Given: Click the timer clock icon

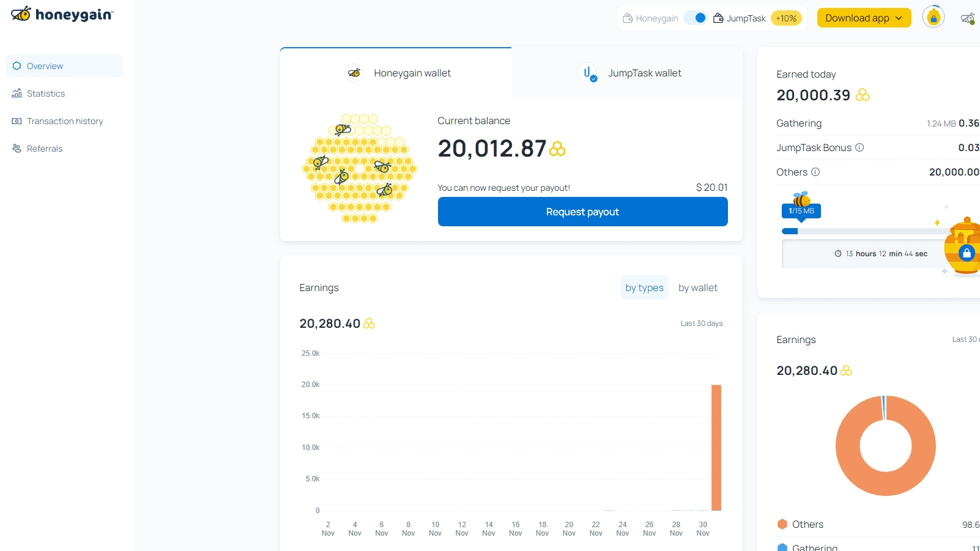Looking at the screenshot, I should click(x=838, y=254).
